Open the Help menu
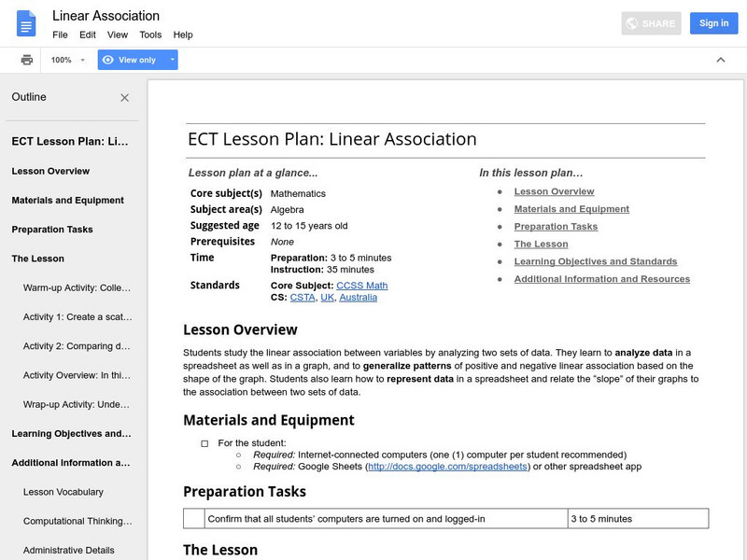Screen dimensions: 747x560 click(x=183, y=35)
